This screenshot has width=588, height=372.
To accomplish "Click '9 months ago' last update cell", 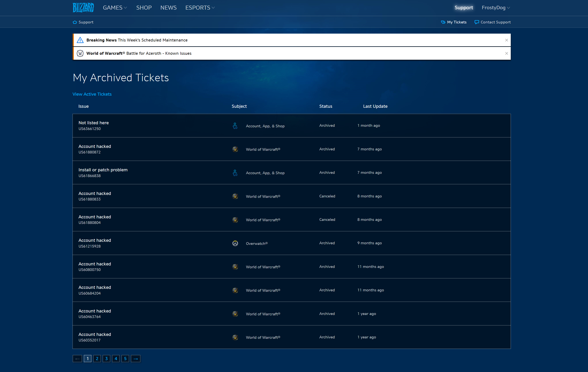I will coord(370,243).
